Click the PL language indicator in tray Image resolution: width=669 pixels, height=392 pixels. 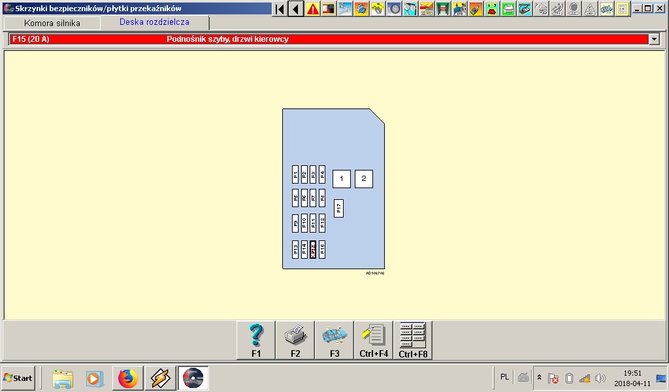pos(504,377)
